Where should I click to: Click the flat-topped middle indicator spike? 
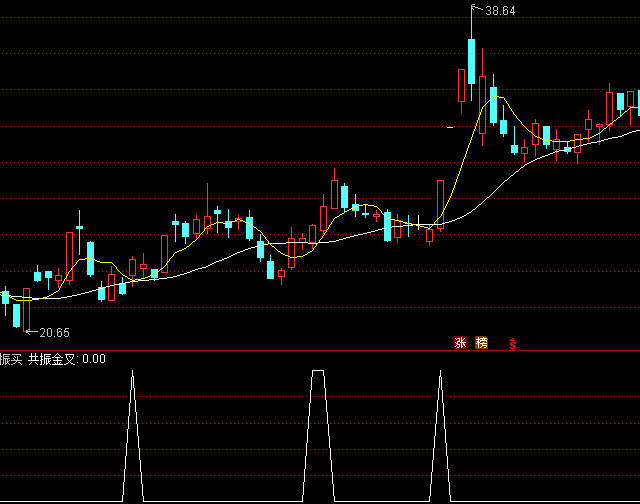pyautogui.click(x=318, y=371)
